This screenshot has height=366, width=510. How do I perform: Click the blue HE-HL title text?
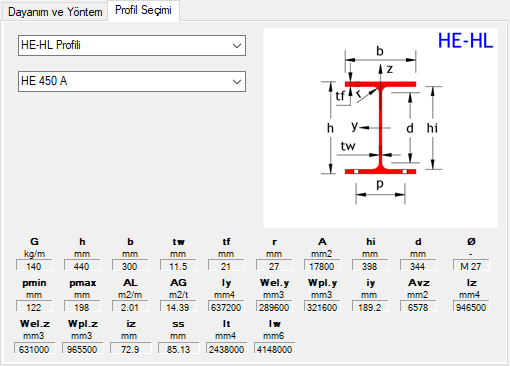465,41
